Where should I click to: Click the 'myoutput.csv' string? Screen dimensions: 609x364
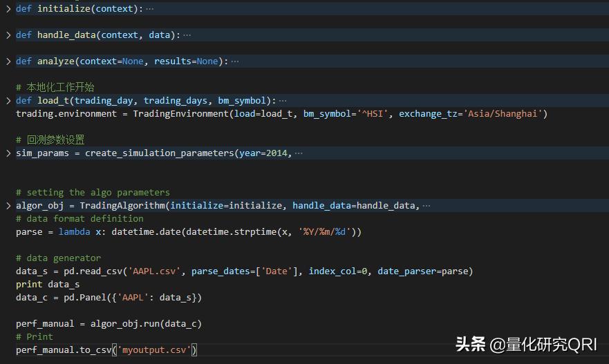click(154, 350)
